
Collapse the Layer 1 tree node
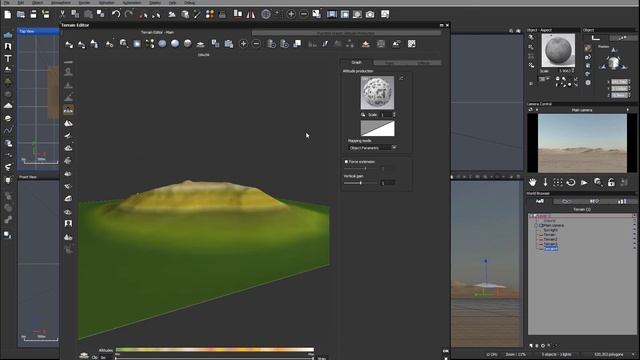pos(531,216)
